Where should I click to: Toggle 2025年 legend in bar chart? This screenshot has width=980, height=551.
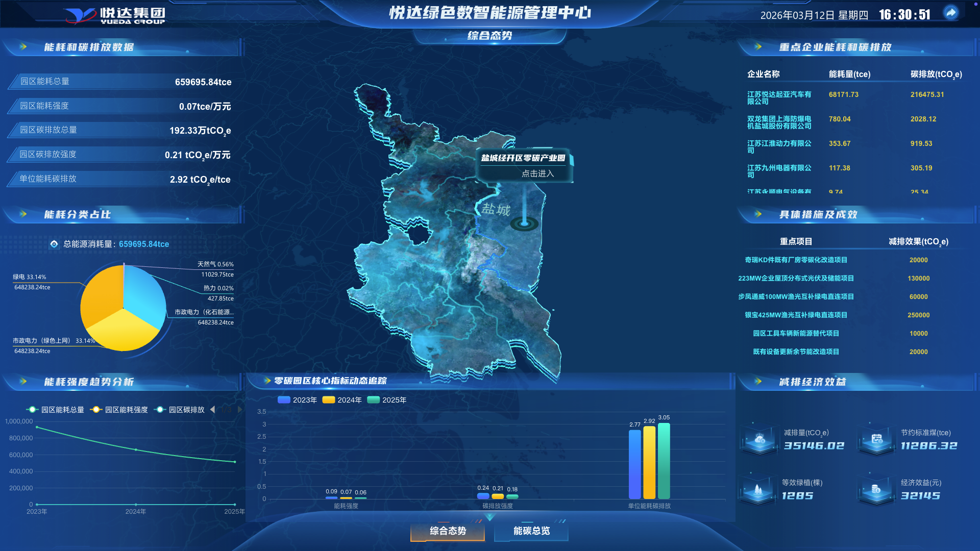(387, 400)
